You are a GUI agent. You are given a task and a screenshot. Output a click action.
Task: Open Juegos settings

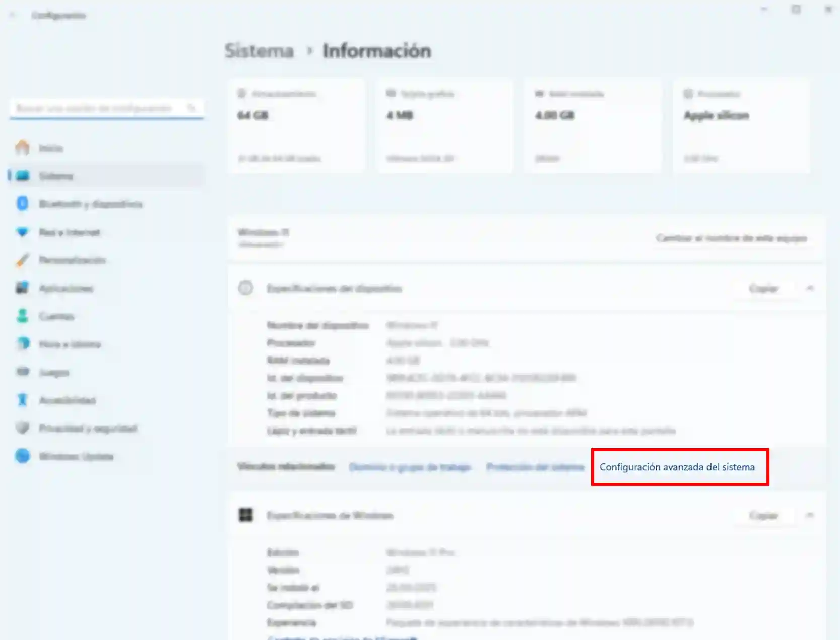(x=106, y=372)
